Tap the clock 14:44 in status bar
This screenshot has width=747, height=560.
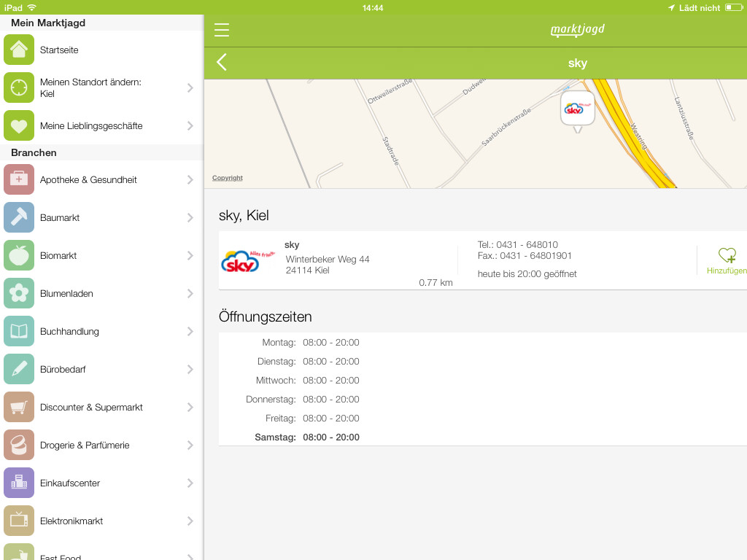click(x=373, y=7)
